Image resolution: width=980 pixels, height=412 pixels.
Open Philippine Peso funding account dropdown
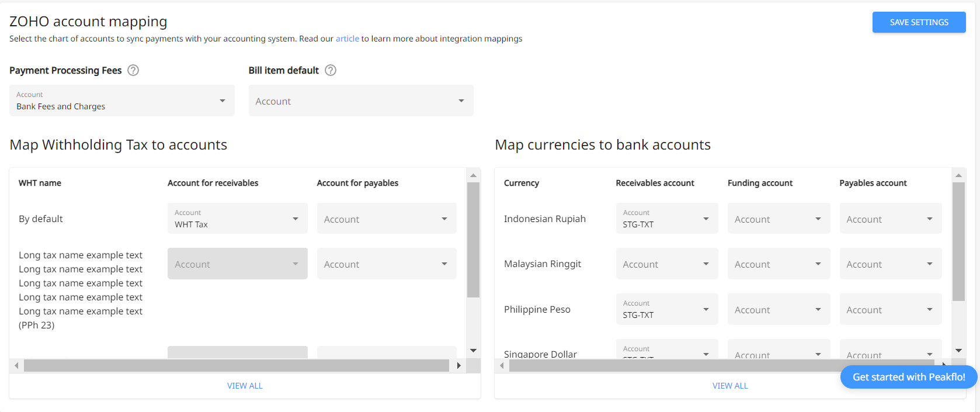(x=779, y=309)
